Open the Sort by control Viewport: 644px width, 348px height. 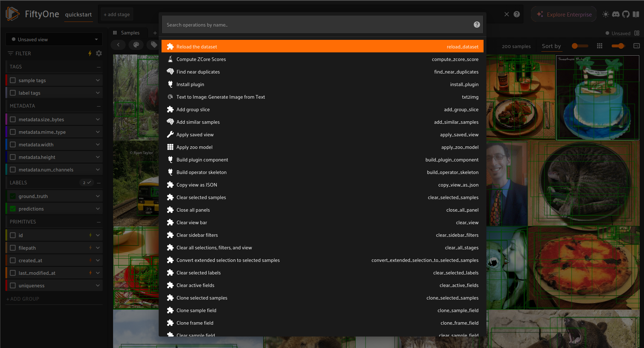pyautogui.click(x=551, y=46)
